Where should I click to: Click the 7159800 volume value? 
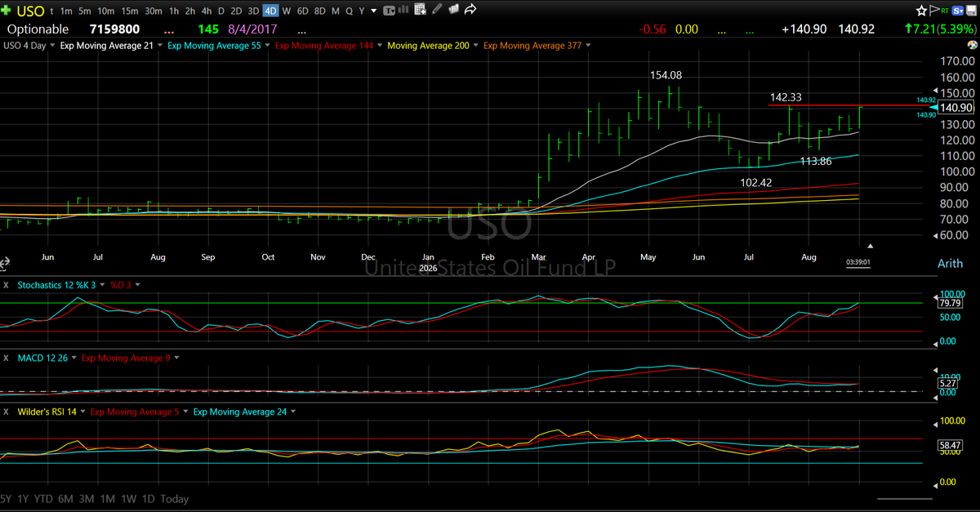114,29
